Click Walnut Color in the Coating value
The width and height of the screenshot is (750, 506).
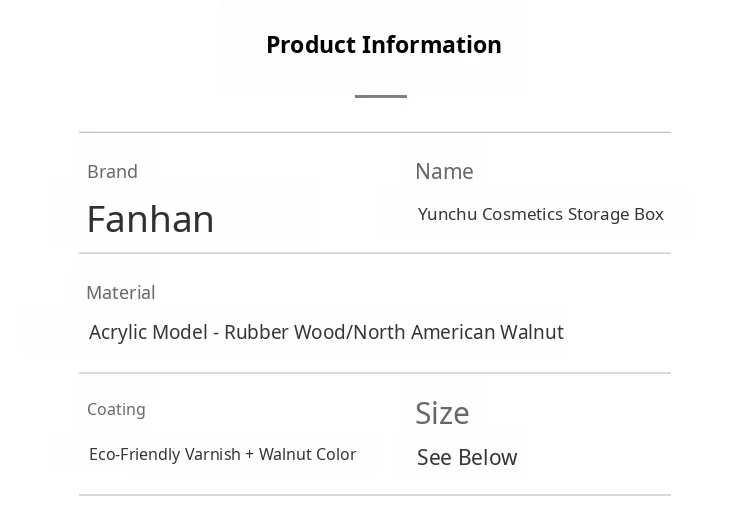tap(308, 454)
